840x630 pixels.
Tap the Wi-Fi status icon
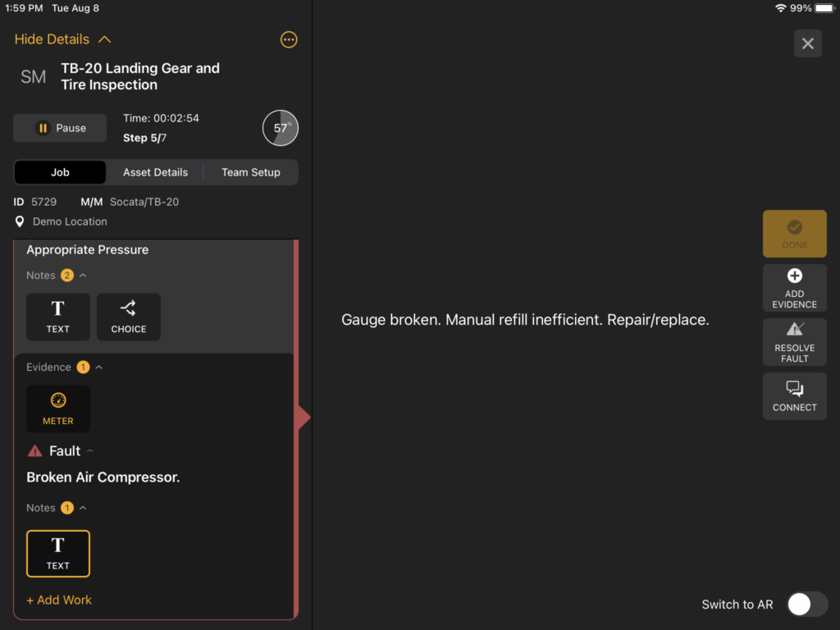coord(781,8)
